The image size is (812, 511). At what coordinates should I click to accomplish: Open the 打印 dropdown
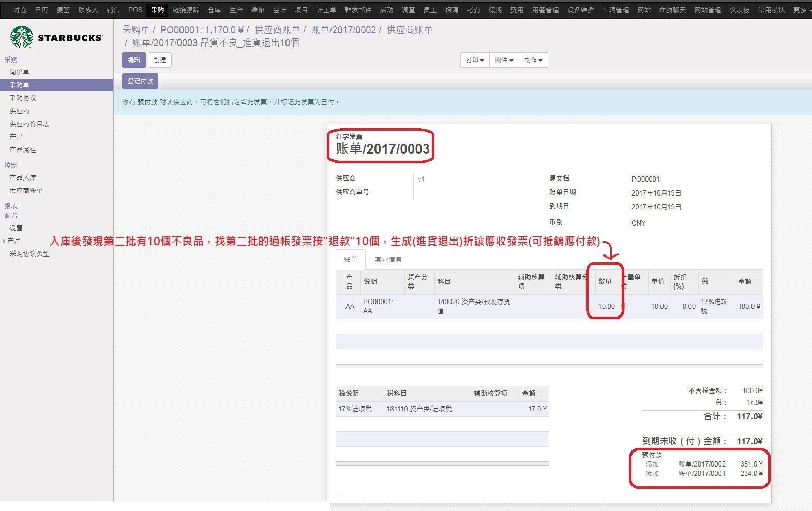coord(475,60)
